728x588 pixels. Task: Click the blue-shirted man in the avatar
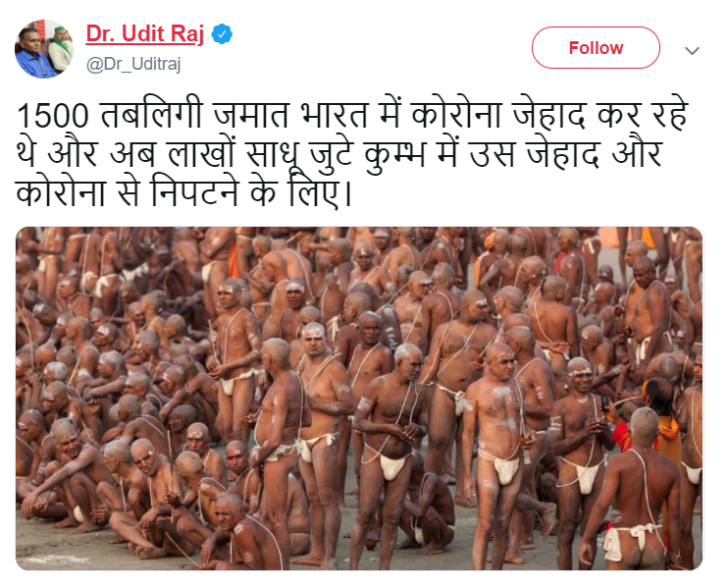(33, 56)
